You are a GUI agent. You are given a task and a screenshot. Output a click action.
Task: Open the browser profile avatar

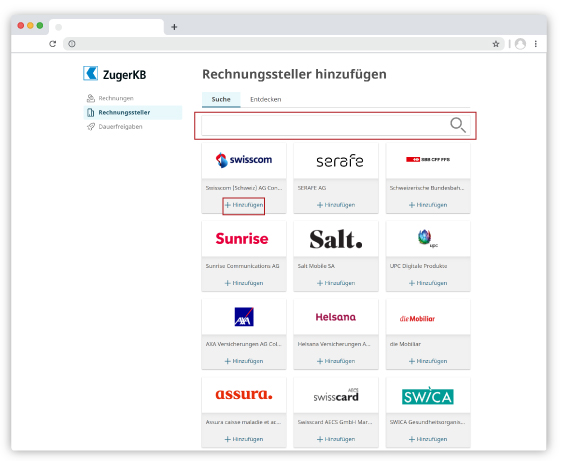click(x=520, y=44)
